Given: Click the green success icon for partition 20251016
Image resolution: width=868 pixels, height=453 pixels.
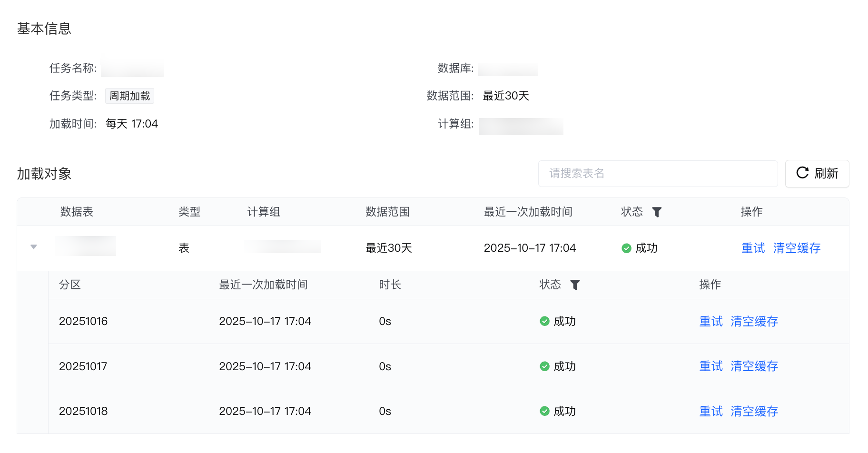Looking at the screenshot, I should point(544,322).
